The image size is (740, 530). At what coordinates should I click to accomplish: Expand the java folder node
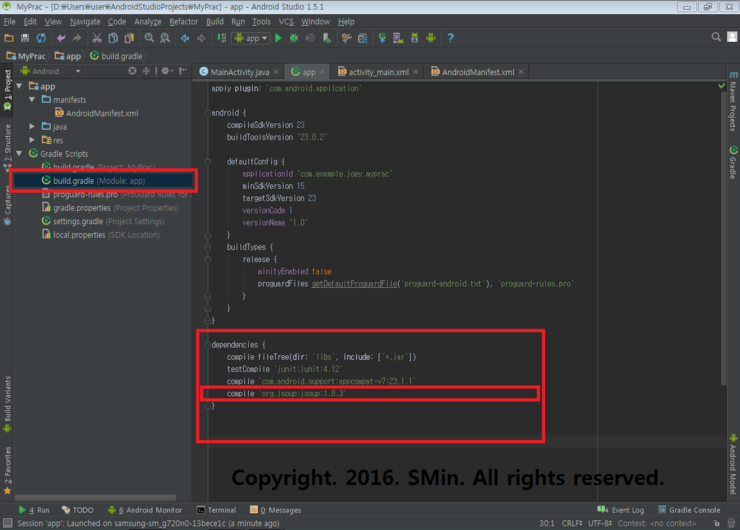pyautogui.click(x=32, y=126)
